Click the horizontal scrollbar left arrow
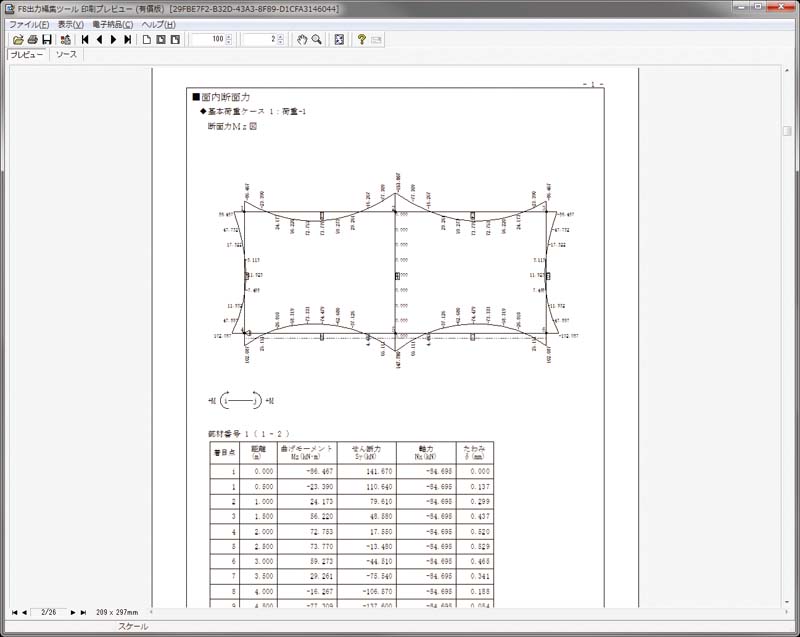Screen dimensions: 800x637 point(151,611)
